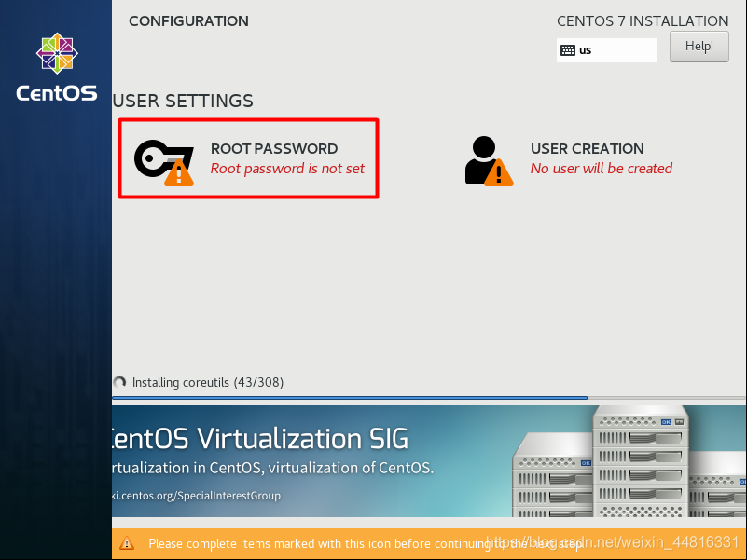The height and width of the screenshot is (560, 747).
Task: Open the User Creation person icon
Action: pyautogui.click(x=489, y=161)
